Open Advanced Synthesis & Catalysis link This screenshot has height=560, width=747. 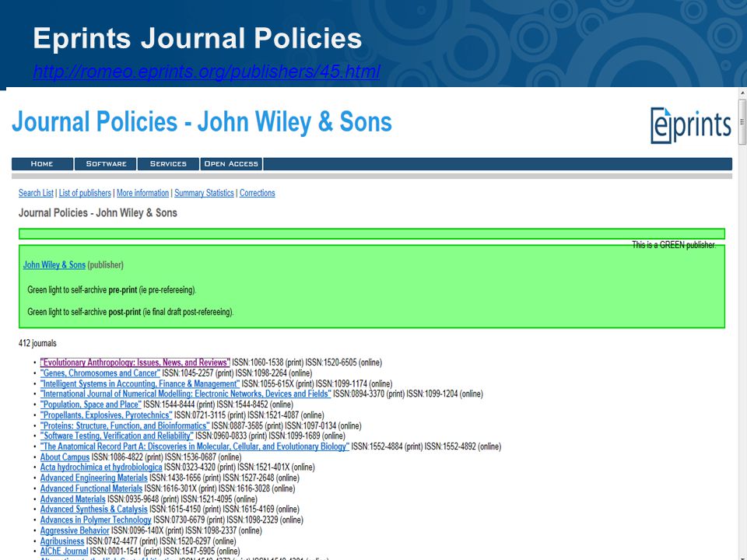pos(94,509)
